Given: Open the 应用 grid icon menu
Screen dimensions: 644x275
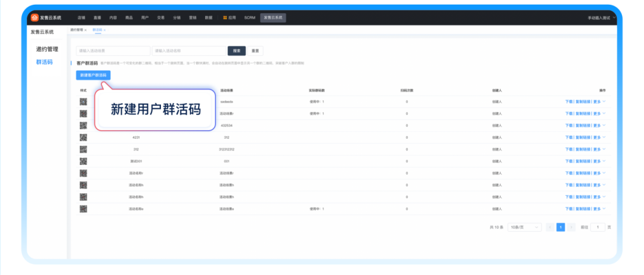Looking at the screenshot, I should pos(225,18).
